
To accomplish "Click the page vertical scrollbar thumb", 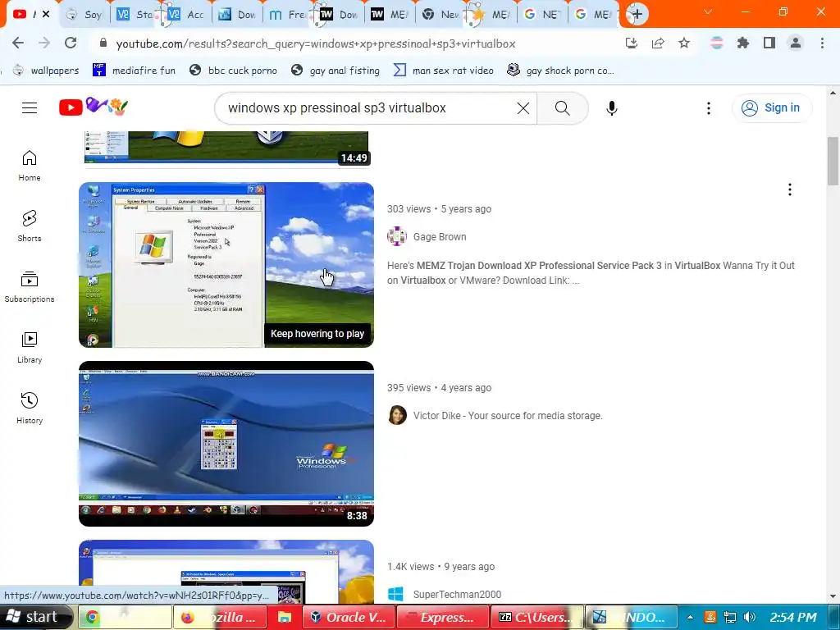I will (833, 162).
